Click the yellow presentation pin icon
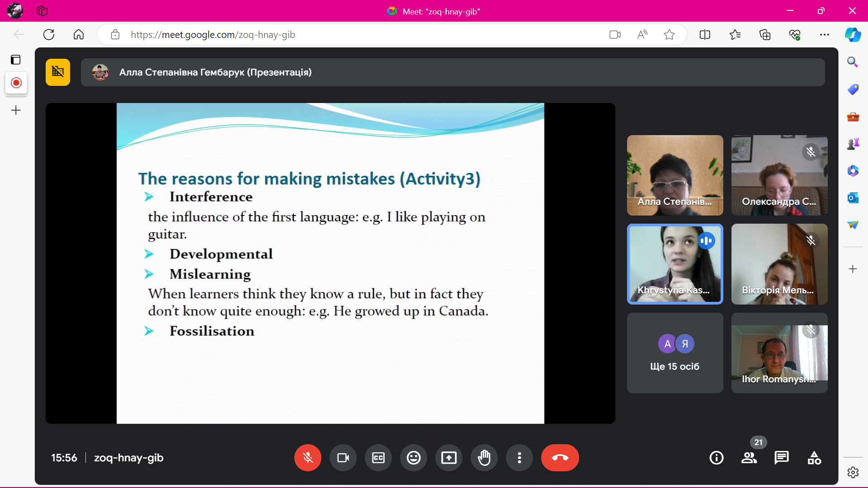This screenshot has height=488, width=868. [58, 72]
